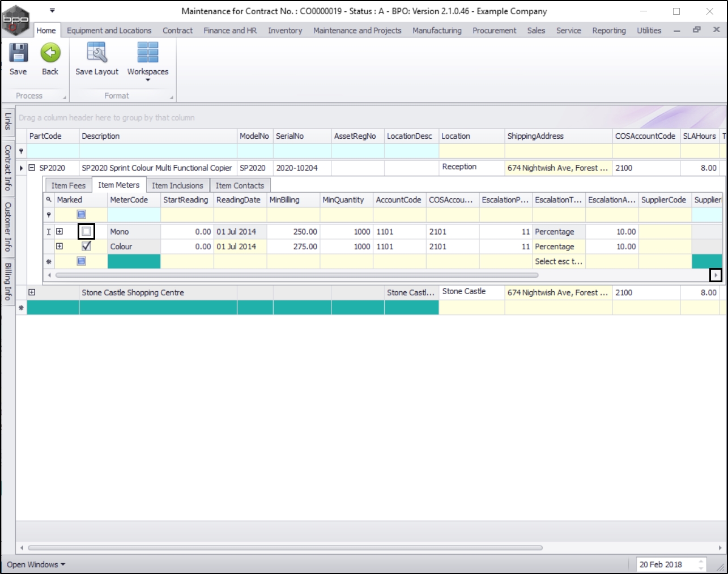Click the Save Layout icon
Viewport: 728px width, 574px height.
pos(97,53)
